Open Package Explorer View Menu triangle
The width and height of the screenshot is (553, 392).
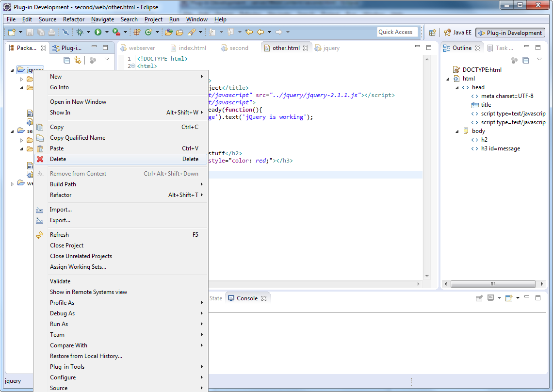click(107, 59)
